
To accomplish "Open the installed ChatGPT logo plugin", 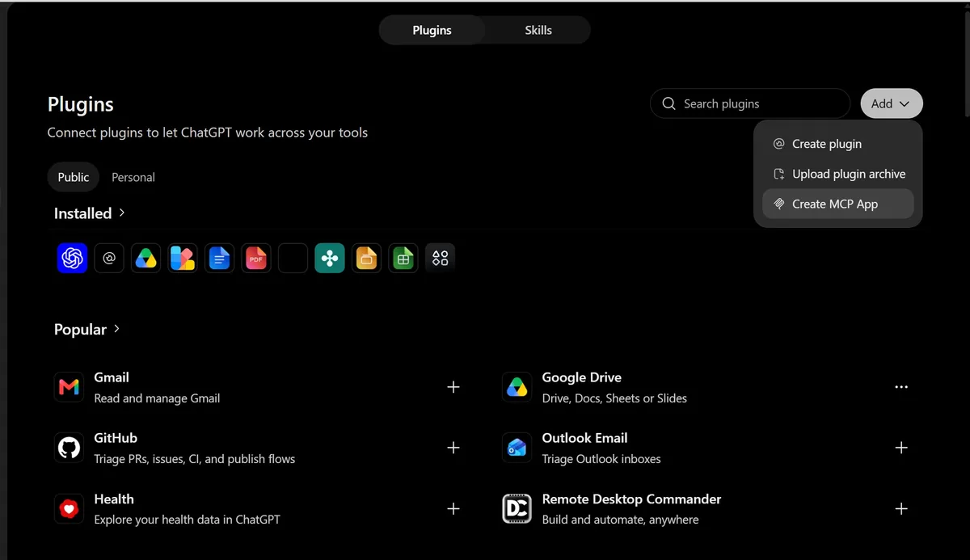I will click(x=72, y=258).
